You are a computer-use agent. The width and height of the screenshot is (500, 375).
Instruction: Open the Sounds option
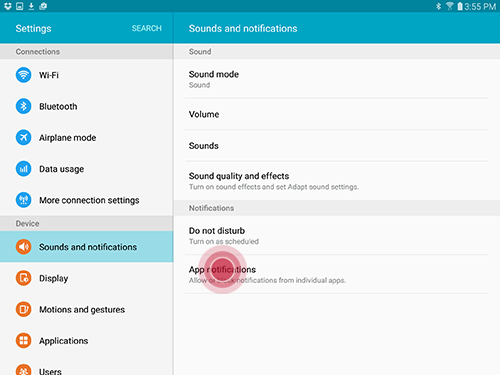pyautogui.click(x=337, y=146)
